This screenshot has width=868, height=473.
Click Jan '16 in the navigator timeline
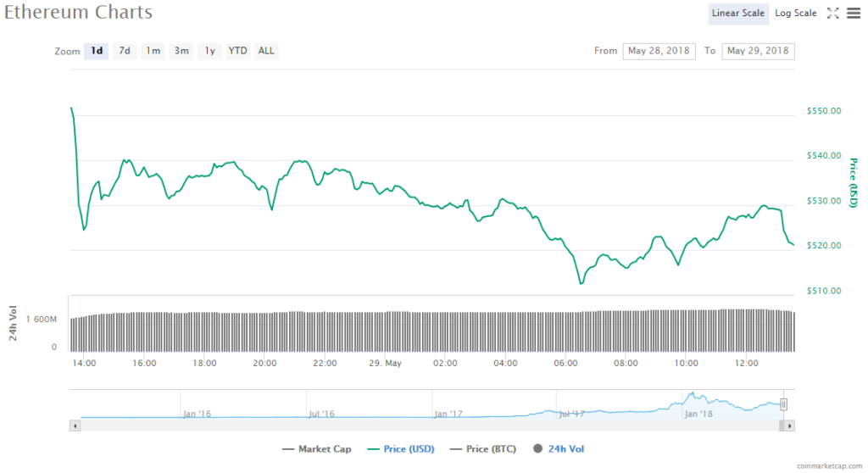tap(197, 414)
